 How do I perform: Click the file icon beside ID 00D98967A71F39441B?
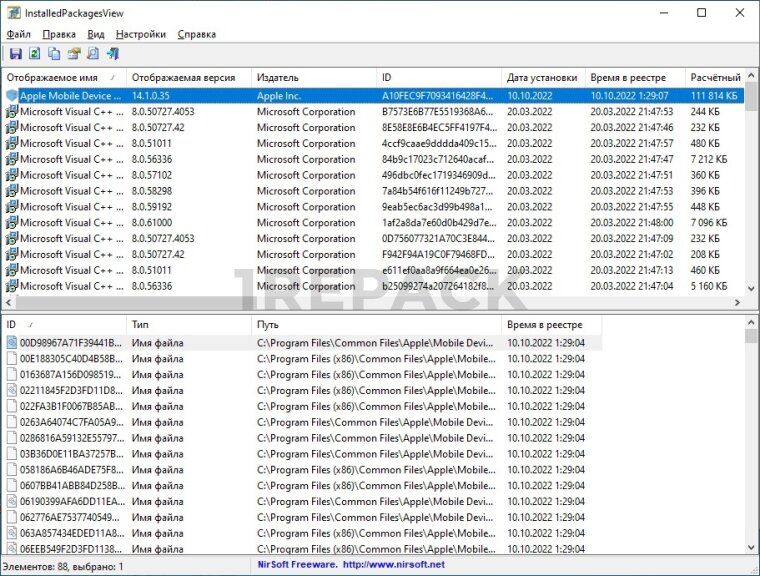[12, 343]
